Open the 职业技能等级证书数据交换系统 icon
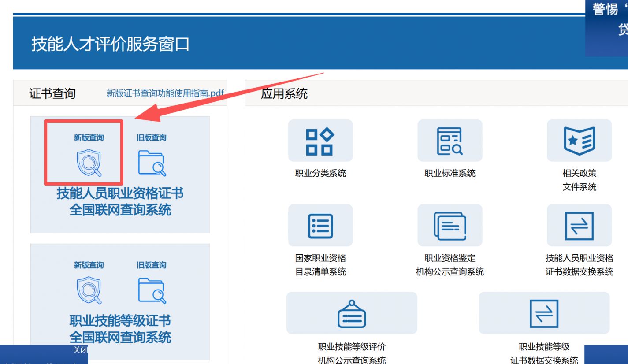The height and width of the screenshot is (364, 628). point(544,313)
